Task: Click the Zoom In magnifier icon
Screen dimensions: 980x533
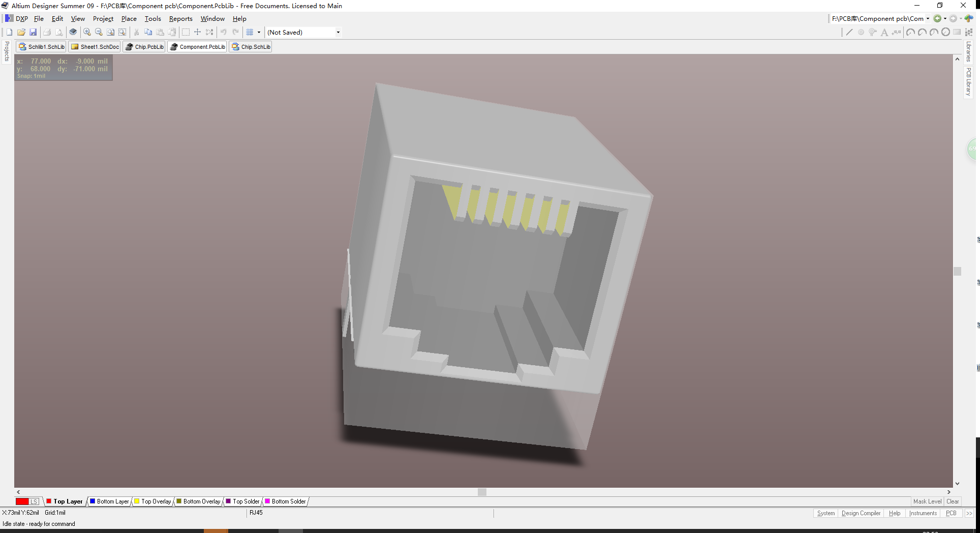Action: click(87, 32)
